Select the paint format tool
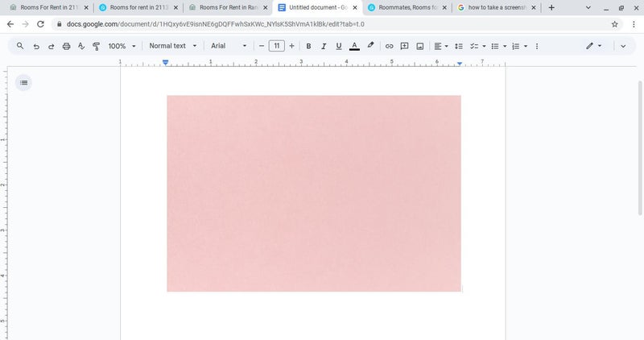This screenshot has height=340, width=644. [96, 46]
